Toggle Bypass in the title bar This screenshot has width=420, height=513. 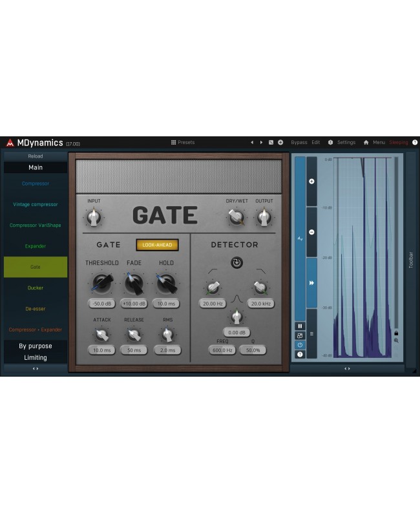(x=299, y=142)
